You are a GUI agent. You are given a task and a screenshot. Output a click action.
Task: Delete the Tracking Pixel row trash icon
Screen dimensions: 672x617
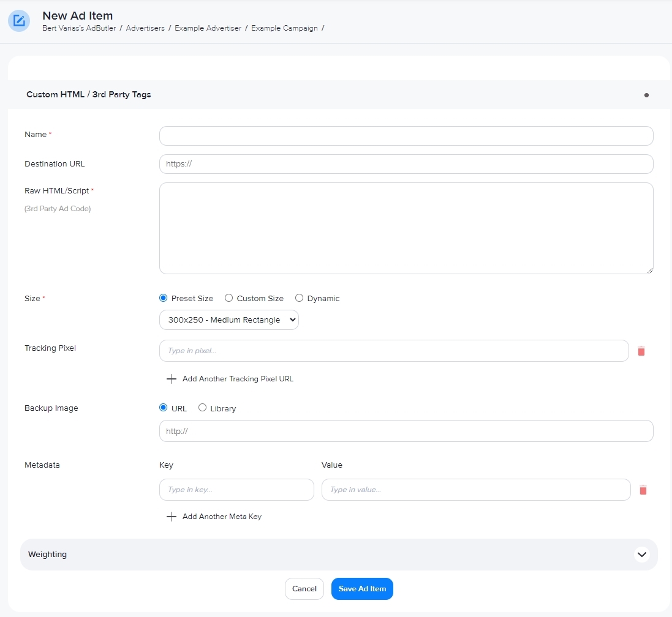(641, 351)
